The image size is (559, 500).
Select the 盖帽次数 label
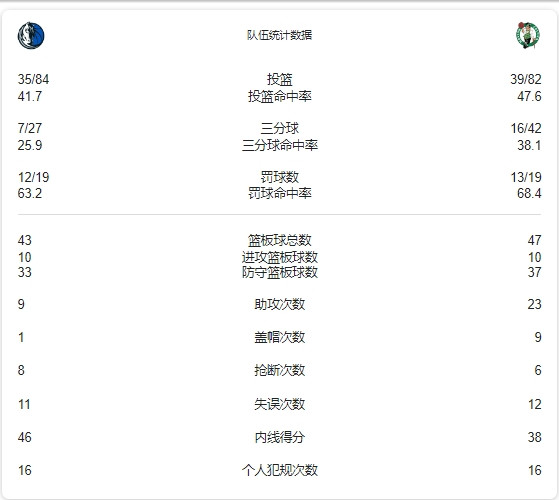coord(280,337)
